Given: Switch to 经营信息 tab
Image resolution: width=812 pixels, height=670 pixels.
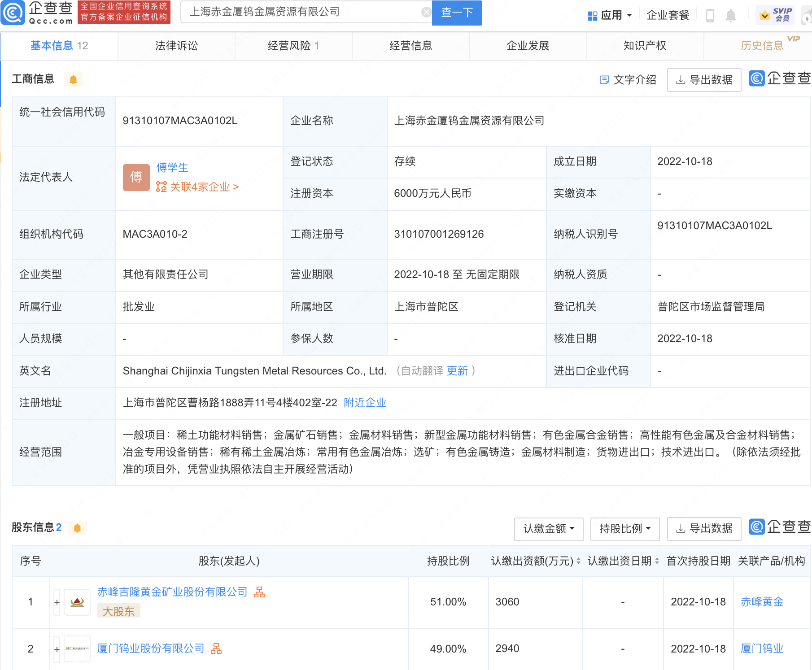Looking at the screenshot, I should 410,46.
